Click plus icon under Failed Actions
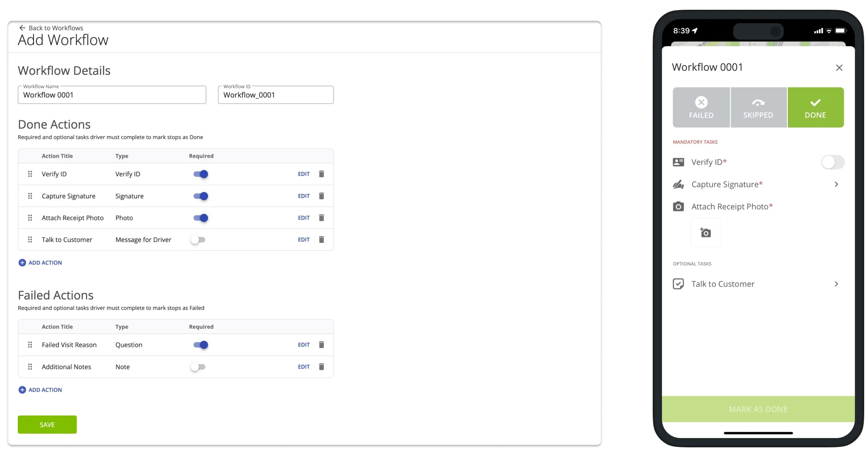This screenshot has width=868, height=452. pos(22,390)
